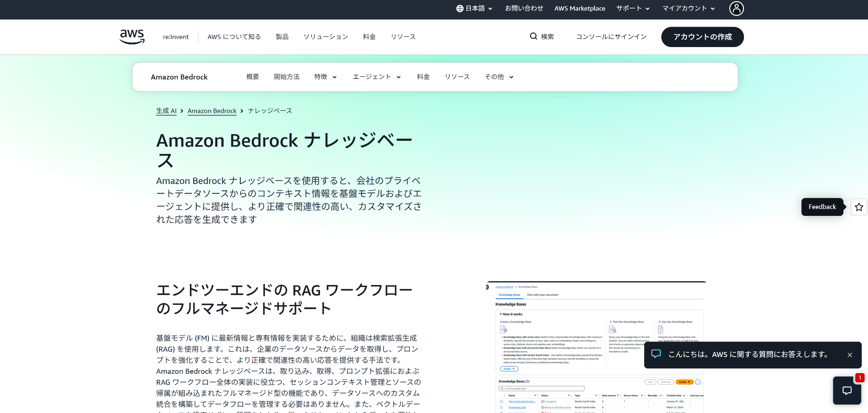Image resolution: width=868 pixels, height=413 pixels.
Task: Expand the その他 submenu
Action: click(x=499, y=77)
